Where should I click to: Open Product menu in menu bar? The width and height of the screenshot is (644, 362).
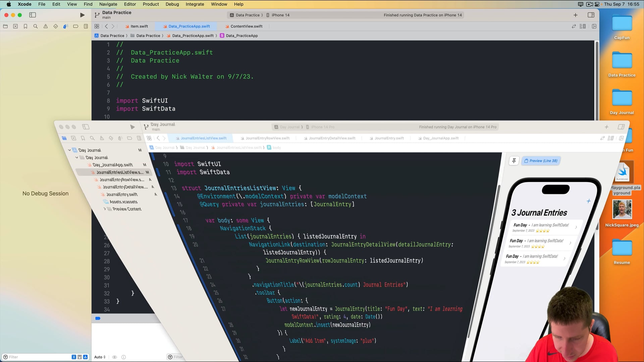point(151,4)
